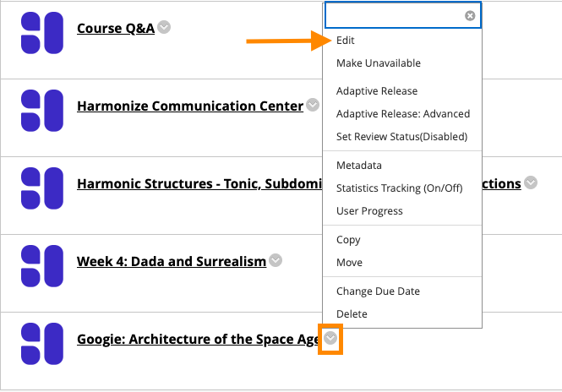Open the Course Q&A link
The image size is (562, 392).
point(116,29)
